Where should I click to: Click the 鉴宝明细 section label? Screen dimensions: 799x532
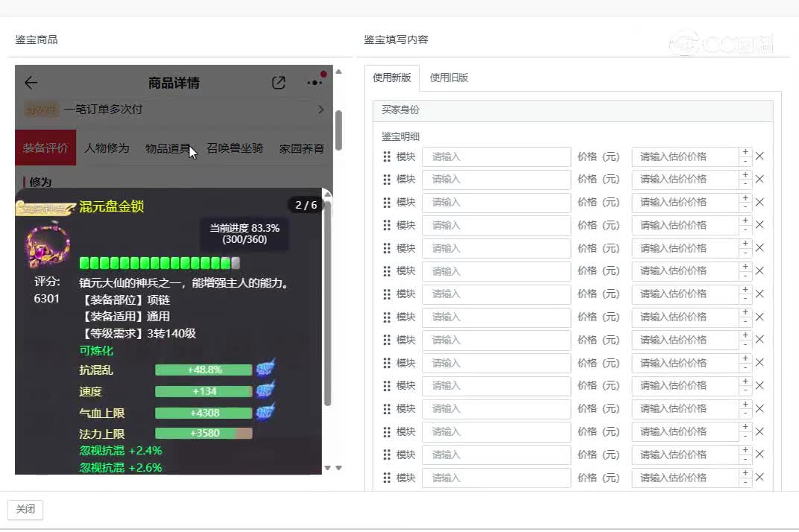click(400, 136)
